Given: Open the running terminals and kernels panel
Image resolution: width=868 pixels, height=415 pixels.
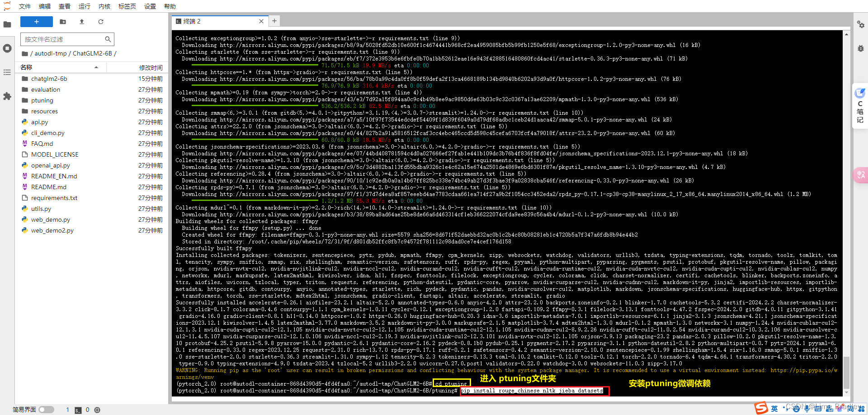Looking at the screenshot, I should [7, 48].
